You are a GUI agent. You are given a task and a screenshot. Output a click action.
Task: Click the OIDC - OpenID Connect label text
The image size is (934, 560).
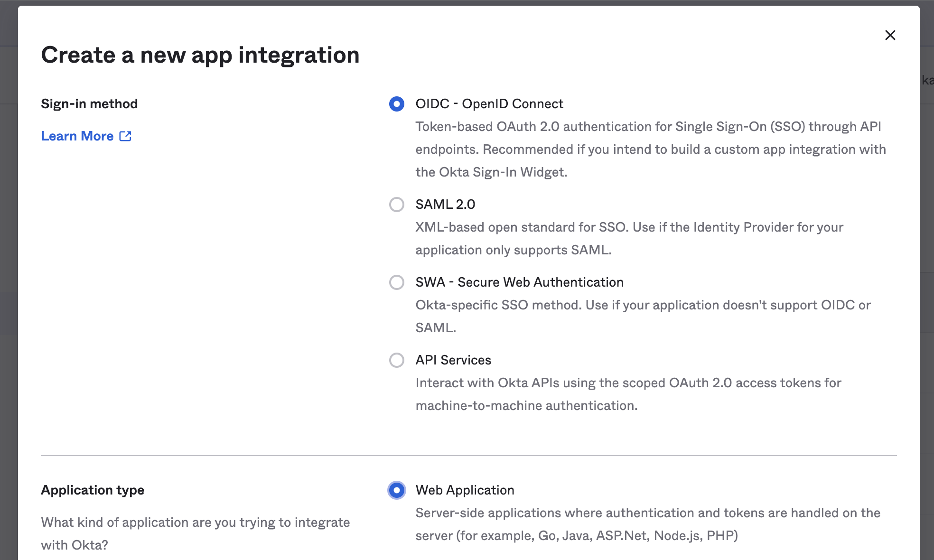489,104
